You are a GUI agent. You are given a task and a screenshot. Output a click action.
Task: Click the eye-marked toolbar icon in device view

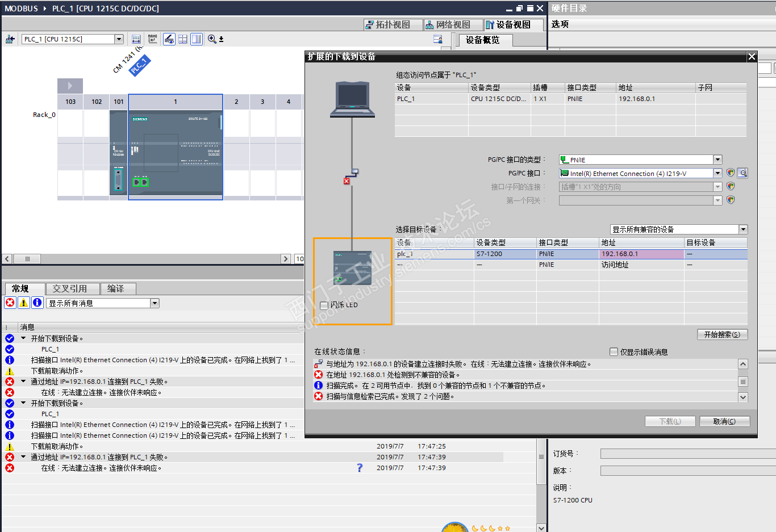169,39
